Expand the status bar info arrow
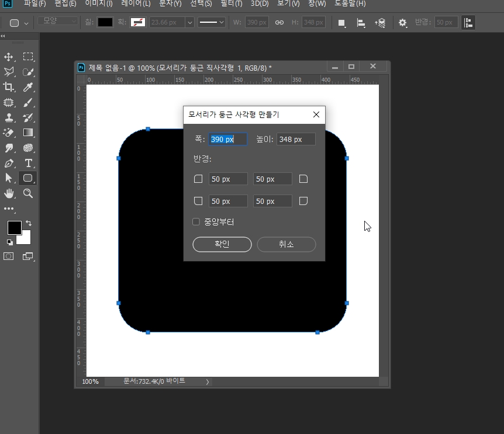This screenshot has width=504, height=434. (x=208, y=381)
